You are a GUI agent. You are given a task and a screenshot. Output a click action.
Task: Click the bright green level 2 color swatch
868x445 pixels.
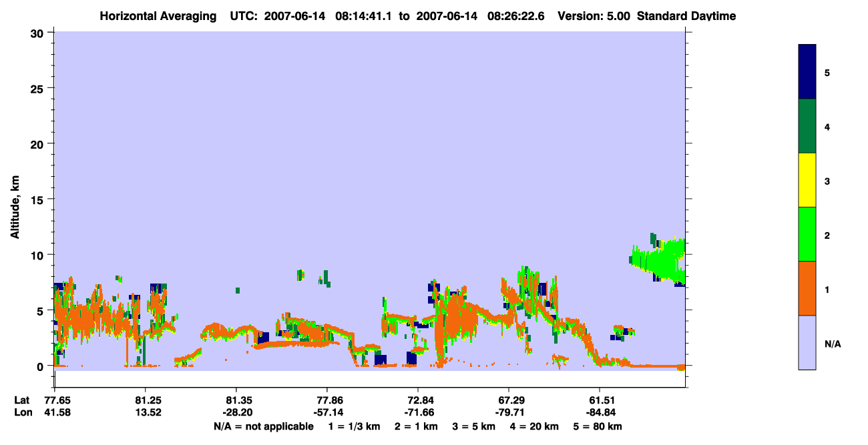(x=807, y=234)
